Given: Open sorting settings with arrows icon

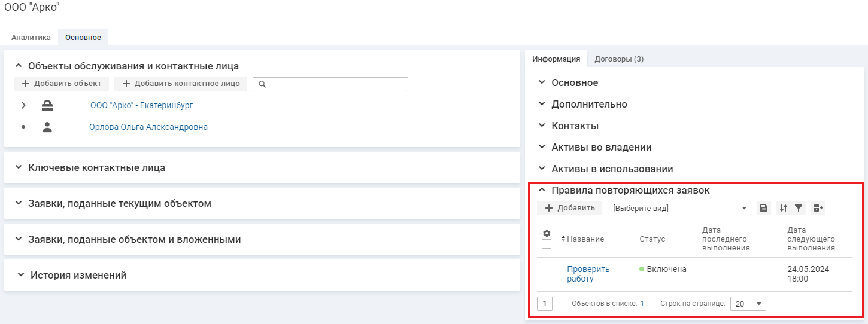Looking at the screenshot, I should (784, 208).
